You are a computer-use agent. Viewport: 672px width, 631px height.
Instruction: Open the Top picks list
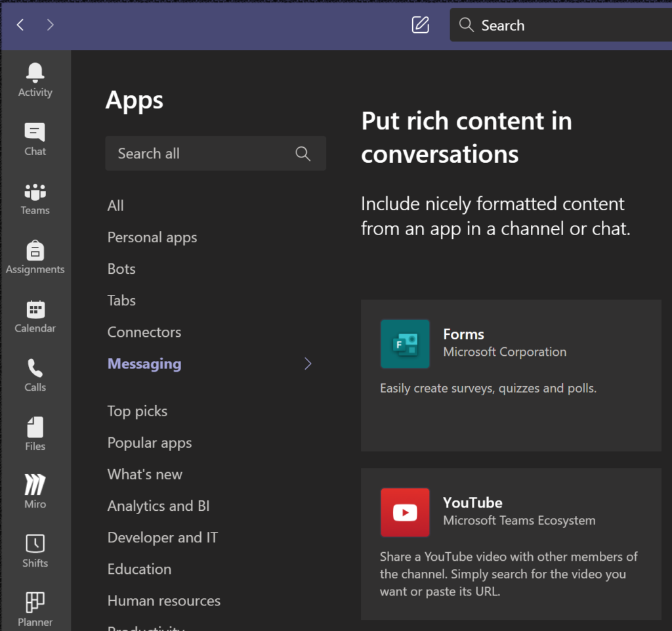click(x=137, y=412)
